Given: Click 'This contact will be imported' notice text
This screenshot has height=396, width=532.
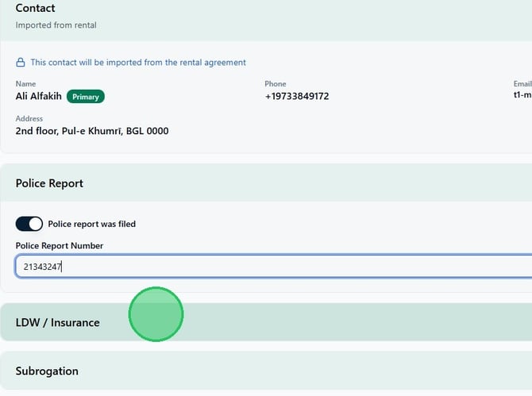Looking at the screenshot, I should click(x=138, y=63).
